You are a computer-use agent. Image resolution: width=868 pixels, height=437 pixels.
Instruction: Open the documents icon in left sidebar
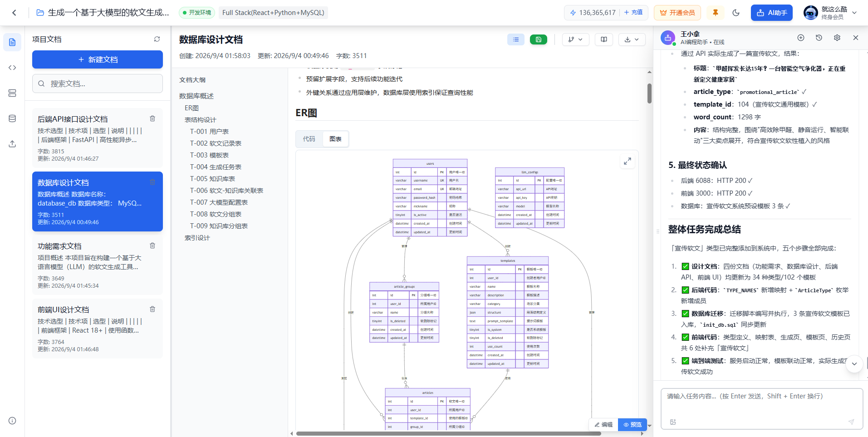[x=12, y=42]
